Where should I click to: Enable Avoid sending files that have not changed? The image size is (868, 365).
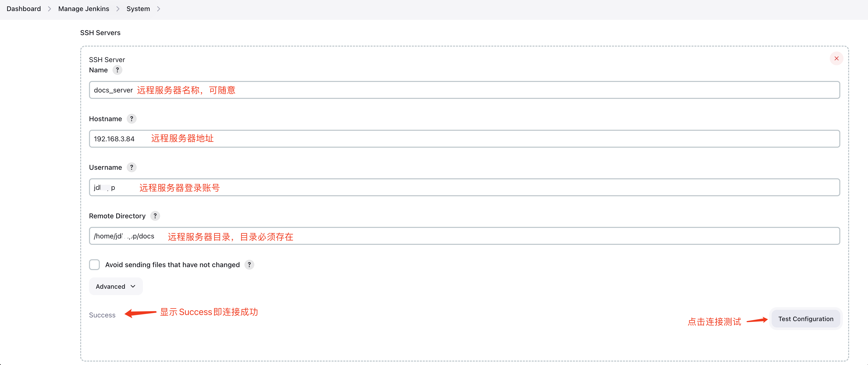94,265
